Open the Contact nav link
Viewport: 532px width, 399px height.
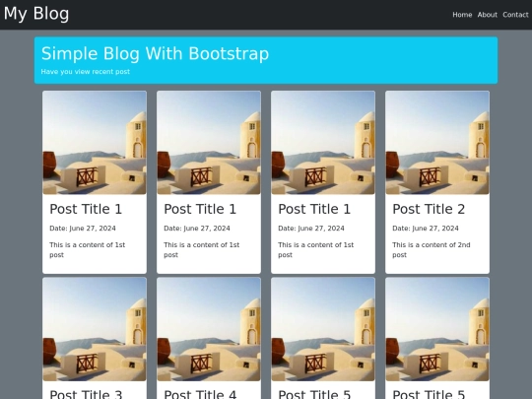pyautogui.click(x=515, y=15)
